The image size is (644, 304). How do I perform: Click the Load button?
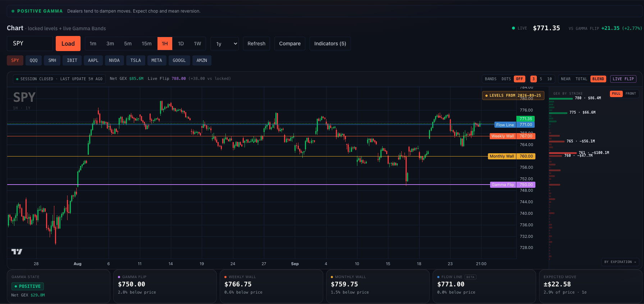click(68, 44)
